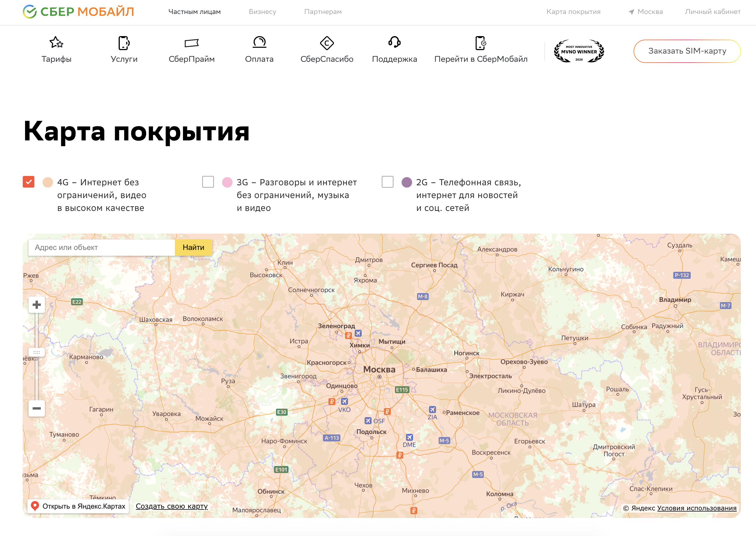
Task: Click the E22 road marker on map
Action: click(x=77, y=302)
